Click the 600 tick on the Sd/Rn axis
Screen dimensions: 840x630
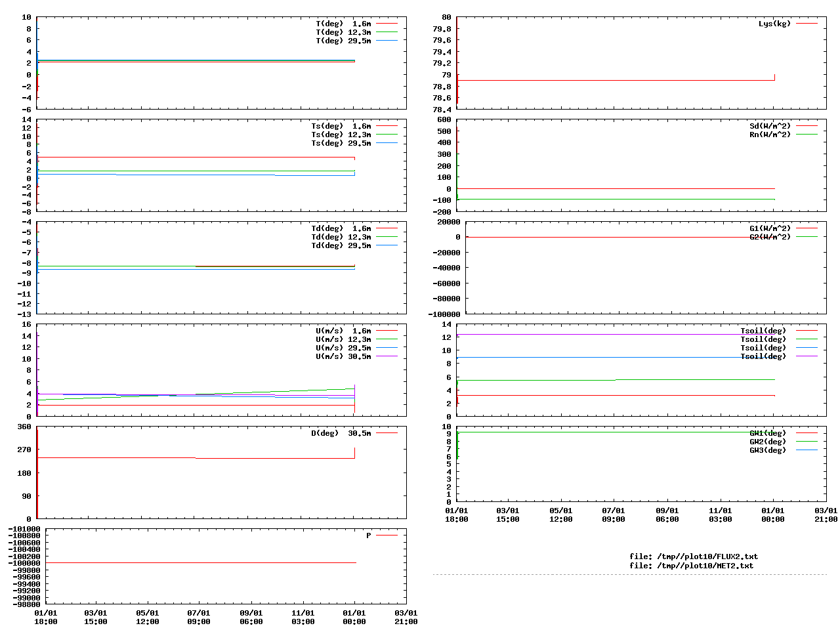tap(444, 119)
